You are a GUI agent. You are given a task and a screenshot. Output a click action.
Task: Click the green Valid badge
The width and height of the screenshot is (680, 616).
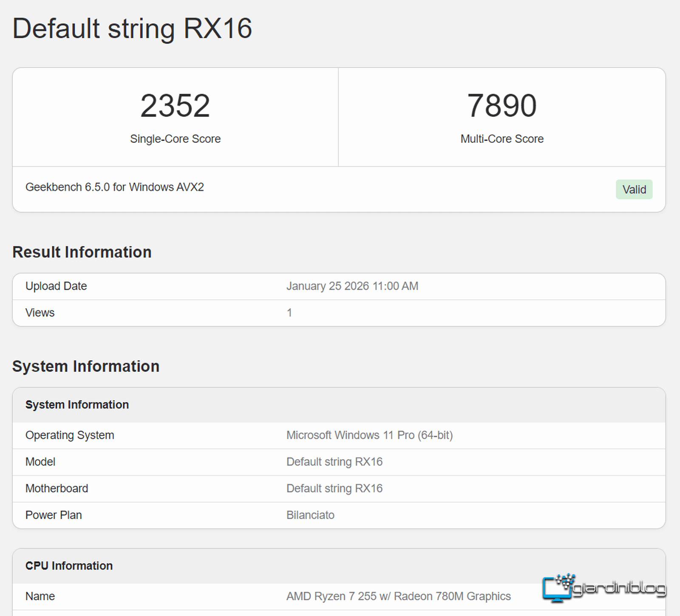tap(634, 190)
